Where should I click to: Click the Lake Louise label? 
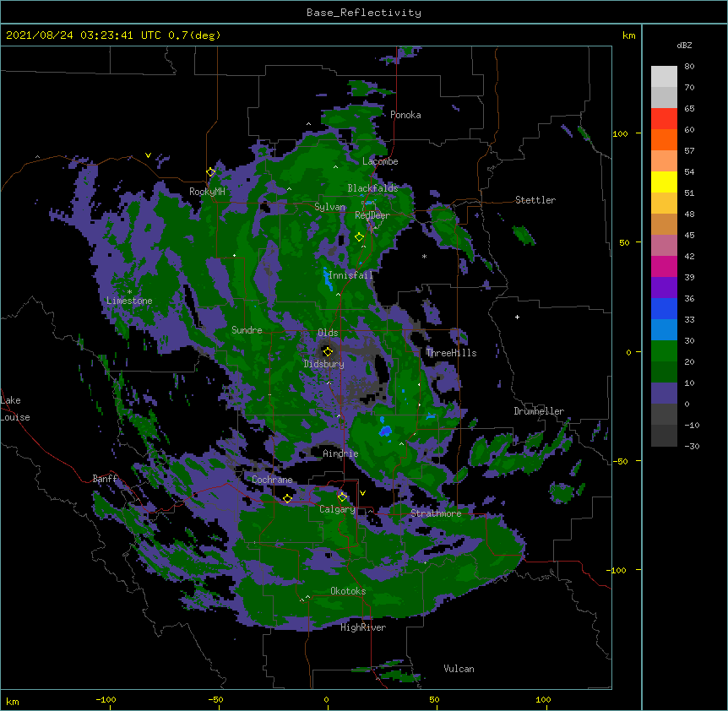tap(15, 409)
